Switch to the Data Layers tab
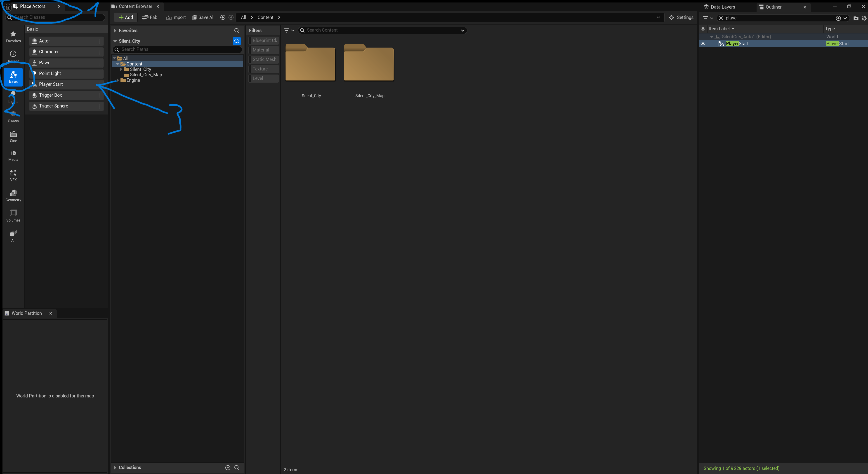This screenshot has width=868, height=474. tap(722, 7)
